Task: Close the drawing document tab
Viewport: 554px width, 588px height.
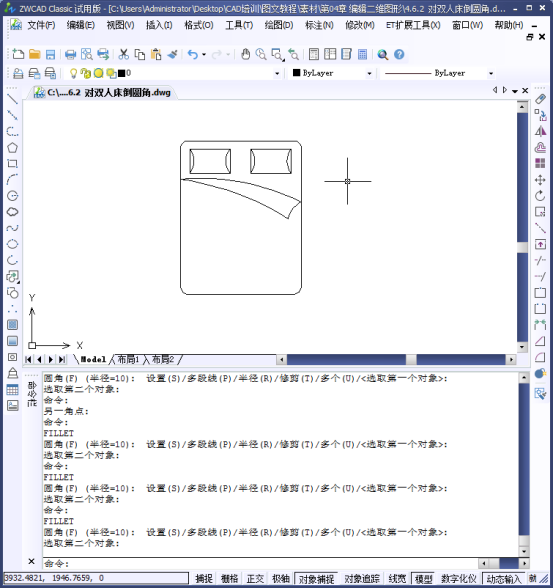Action: coord(525,91)
